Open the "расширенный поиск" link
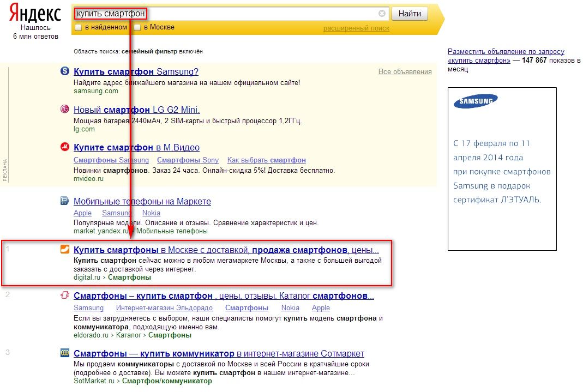Screen dimensions: 583x392 356,28
